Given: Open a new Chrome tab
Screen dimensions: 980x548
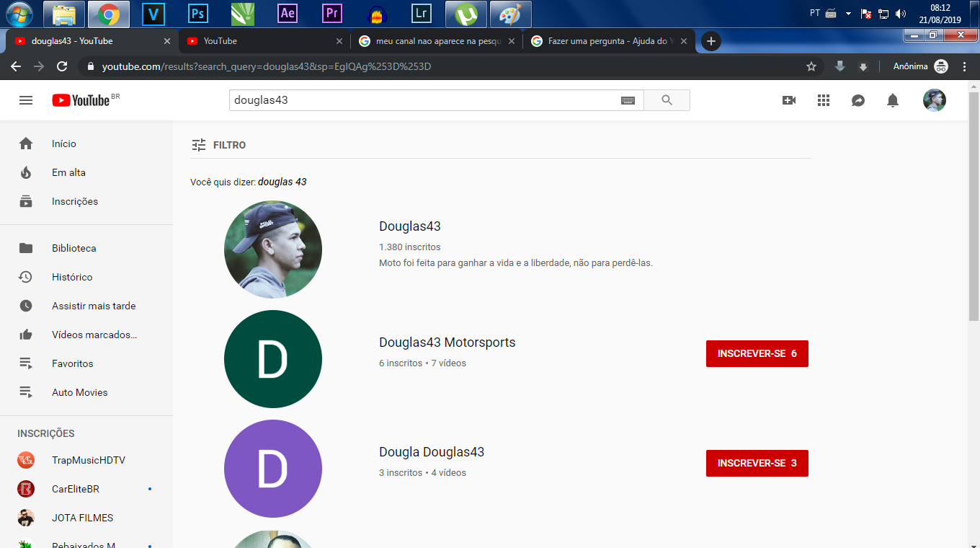Looking at the screenshot, I should pyautogui.click(x=711, y=41).
